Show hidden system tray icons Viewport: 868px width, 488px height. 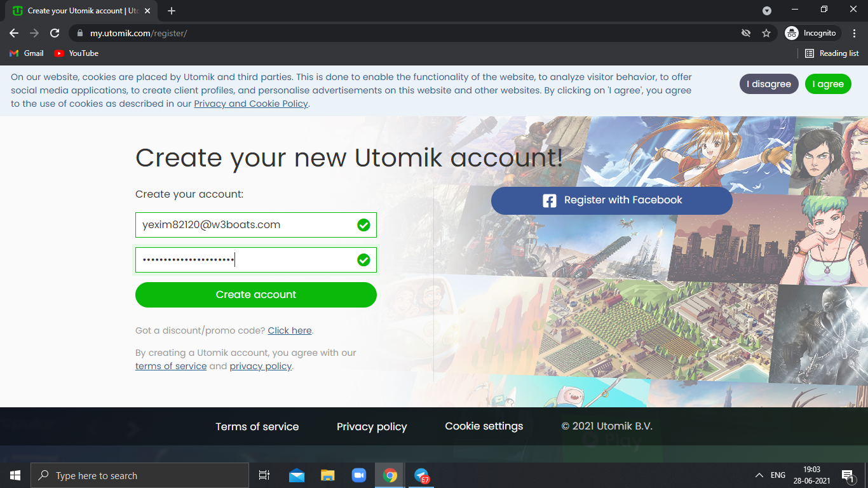tap(759, 475)
